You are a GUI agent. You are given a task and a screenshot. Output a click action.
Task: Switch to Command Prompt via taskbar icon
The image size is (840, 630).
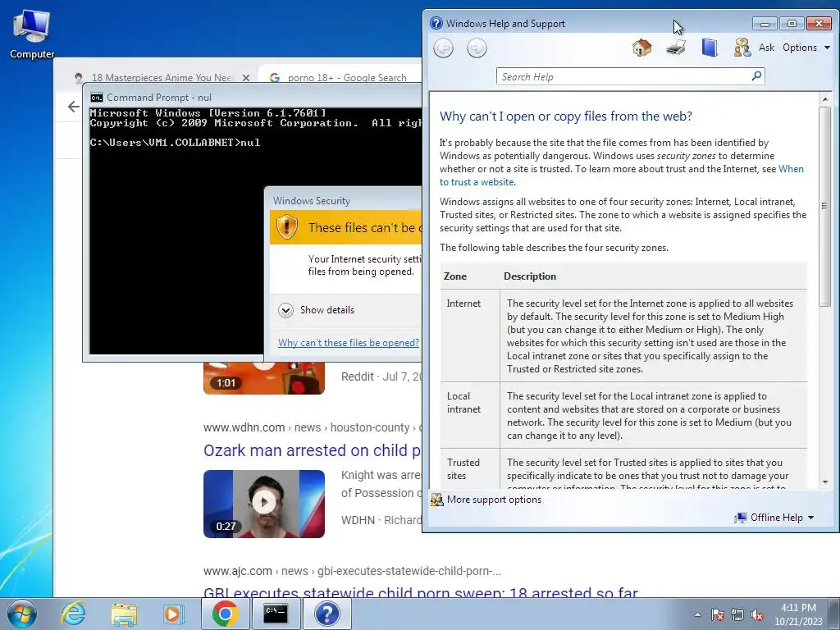[276, 614]
